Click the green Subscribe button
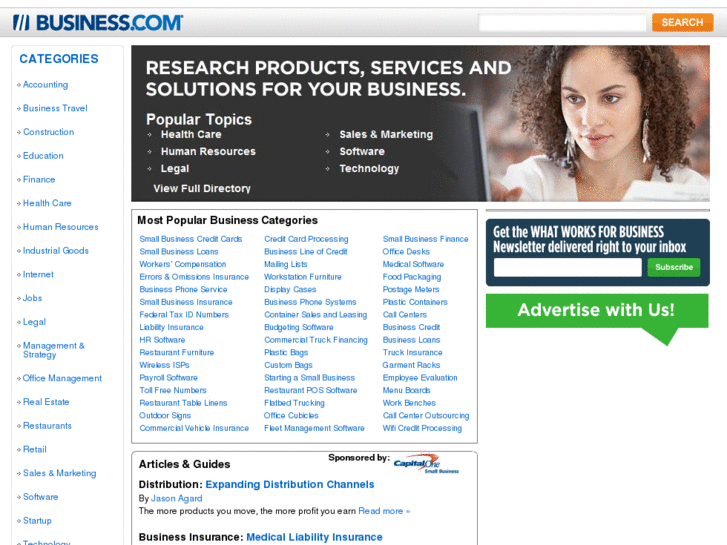The width and height of the screenshot is (727, 545). [674, 267]
